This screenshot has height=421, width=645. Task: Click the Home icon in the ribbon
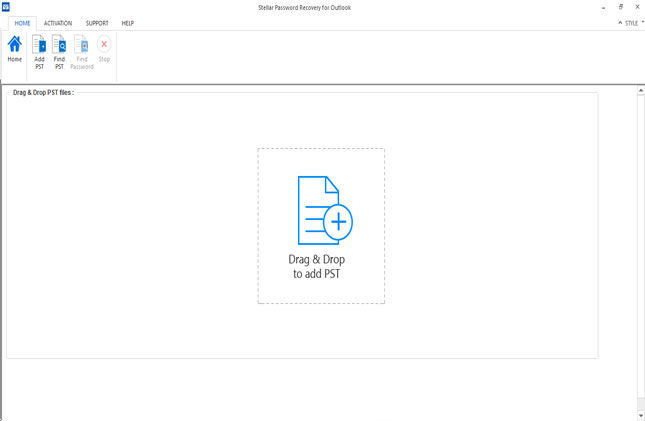(x=14, y=49)
